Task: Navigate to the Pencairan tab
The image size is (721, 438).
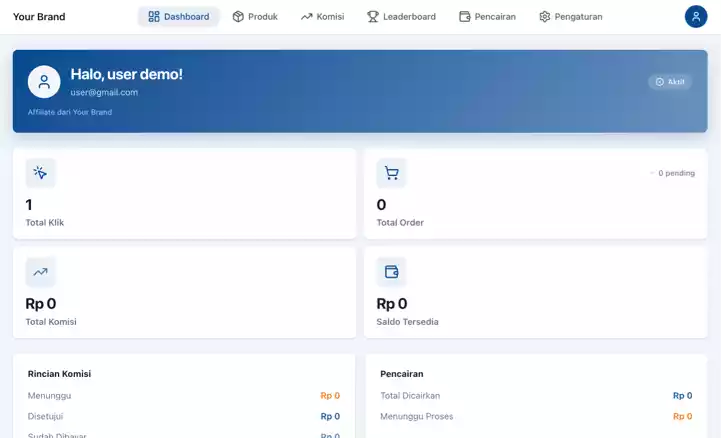Action: pos(487,16)
